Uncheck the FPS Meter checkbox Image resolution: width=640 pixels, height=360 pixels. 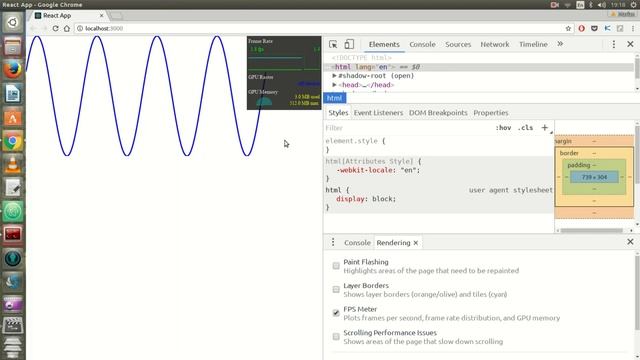(336, 313)
